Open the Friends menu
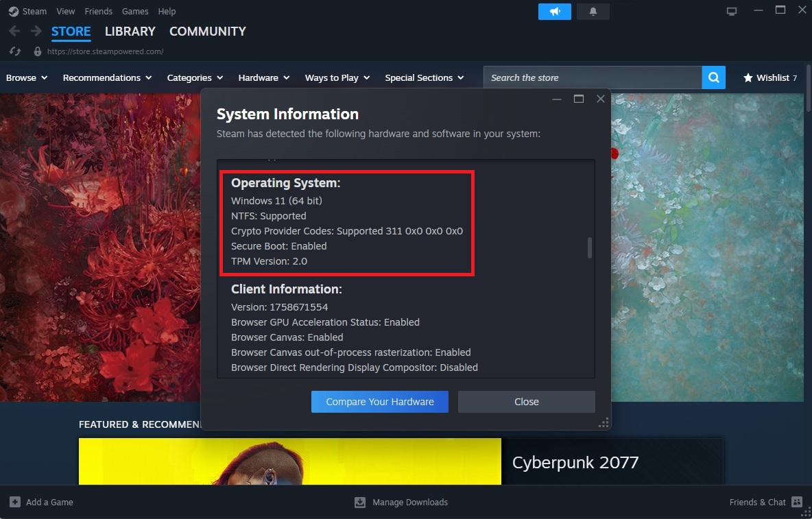The width and height of the screenshot is (812, 519). (x=98, y=11)
